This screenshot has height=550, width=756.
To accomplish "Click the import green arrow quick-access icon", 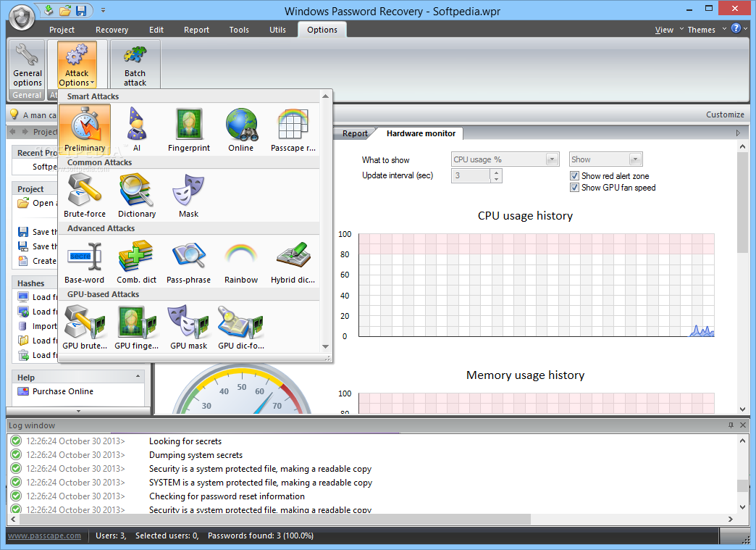I will (49, 10).
